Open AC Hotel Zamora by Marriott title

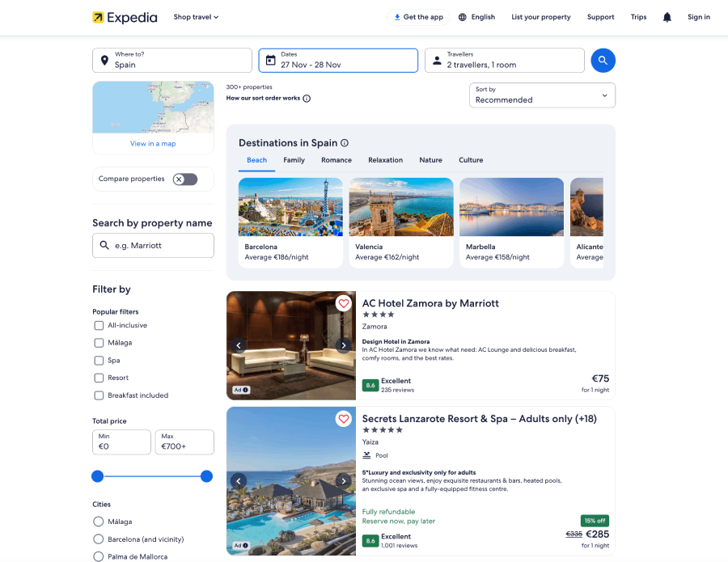pos(430,303)
